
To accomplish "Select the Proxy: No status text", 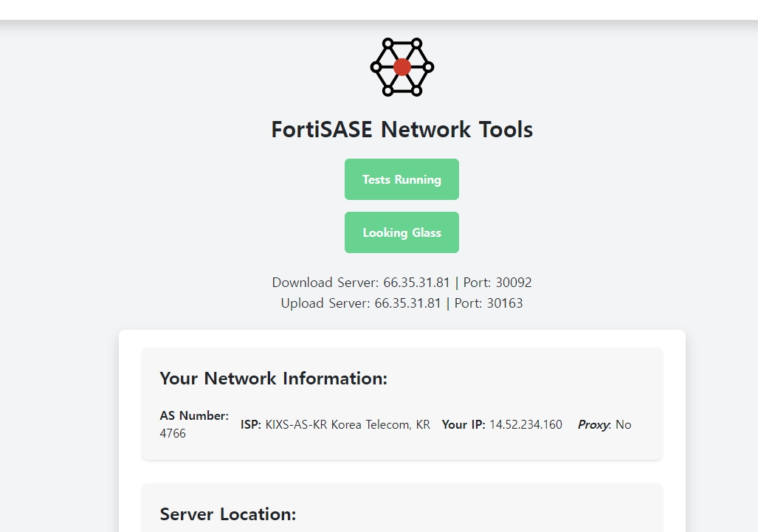I will 604,424.
